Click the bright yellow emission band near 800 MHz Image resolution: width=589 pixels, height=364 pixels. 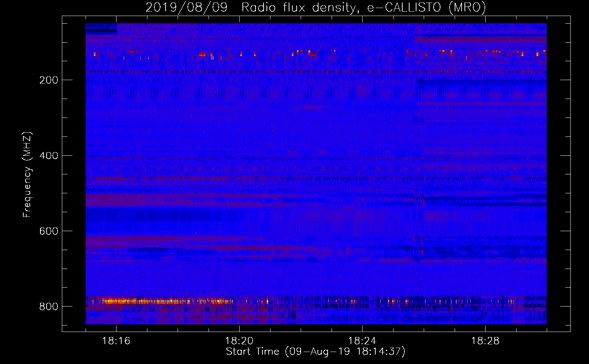click(x=167, y=301)
